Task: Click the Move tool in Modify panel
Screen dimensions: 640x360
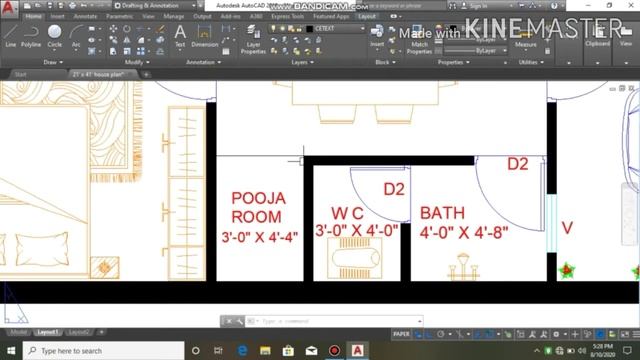Action: (113, 29)
